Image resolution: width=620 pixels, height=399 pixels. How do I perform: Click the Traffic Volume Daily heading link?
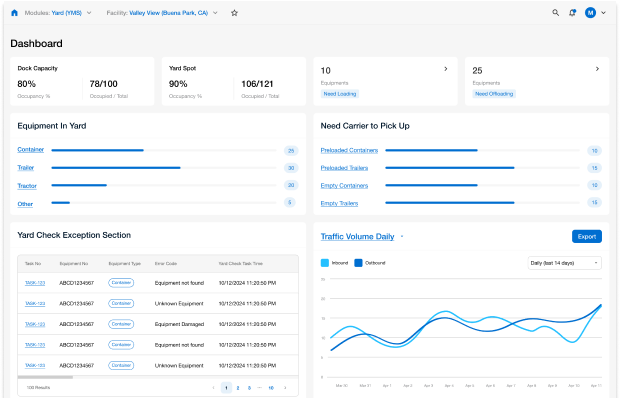pyautogui.click(x=357, y=236)
